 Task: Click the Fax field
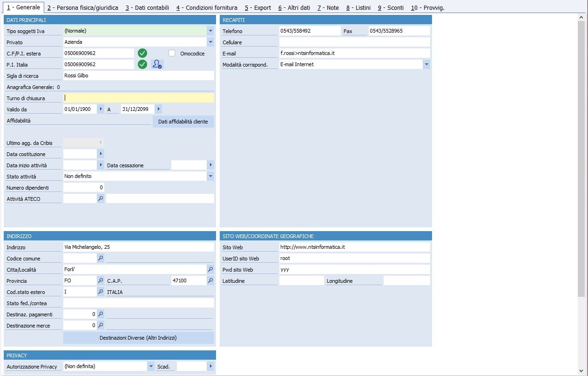[399, 31]
